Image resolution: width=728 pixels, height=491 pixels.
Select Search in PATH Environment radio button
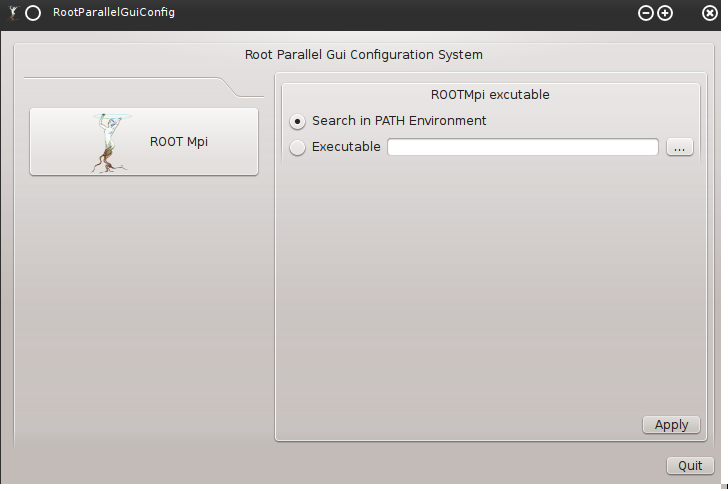(298, 121)
